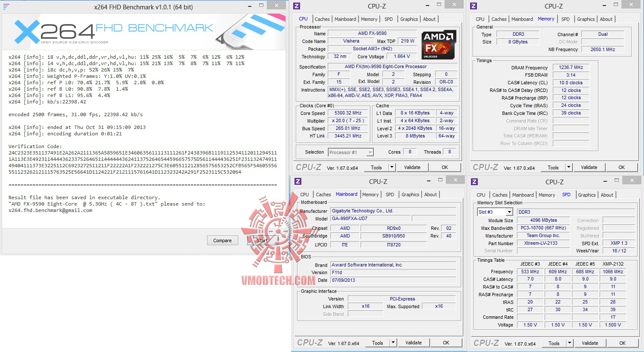Expand the Slot #3 memory slot dropdown
This screenshot has height=352, width=644.
click(x=509, y=212)
